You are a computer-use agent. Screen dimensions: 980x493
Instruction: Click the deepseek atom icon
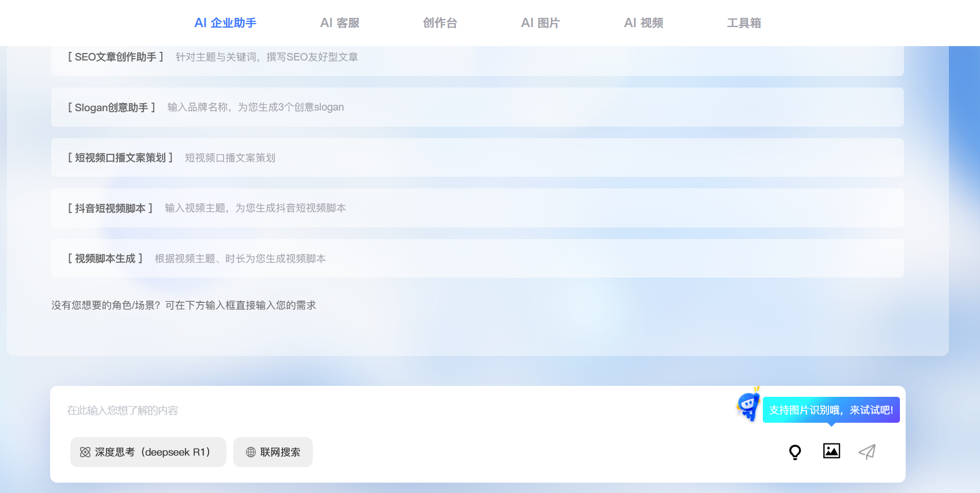[x=85, y=453]
